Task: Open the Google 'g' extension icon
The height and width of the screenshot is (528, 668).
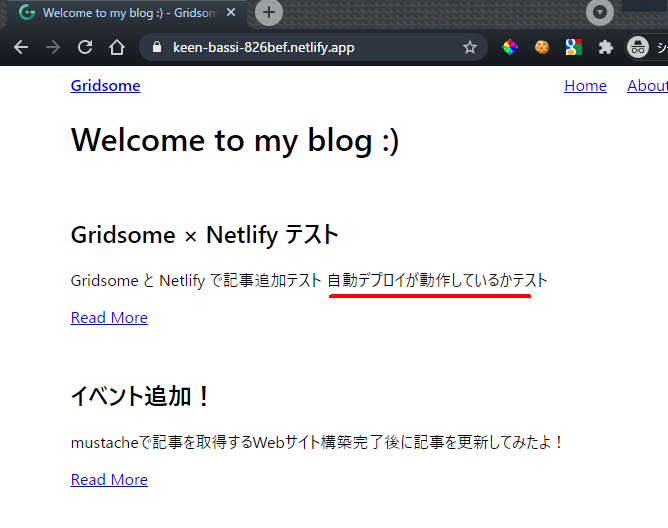Action: 573,47
